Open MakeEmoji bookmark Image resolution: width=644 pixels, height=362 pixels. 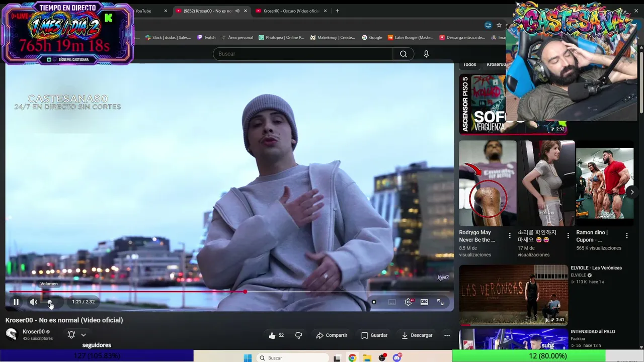click(333, 37)
